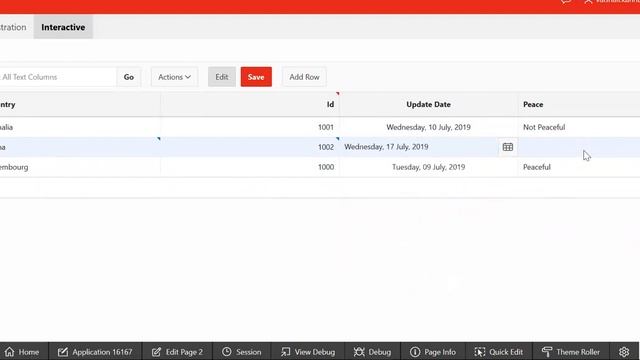The height and width of the screenshot is (360, 640).
Task: Click the Go search button
Action: (x=129, y=77)
